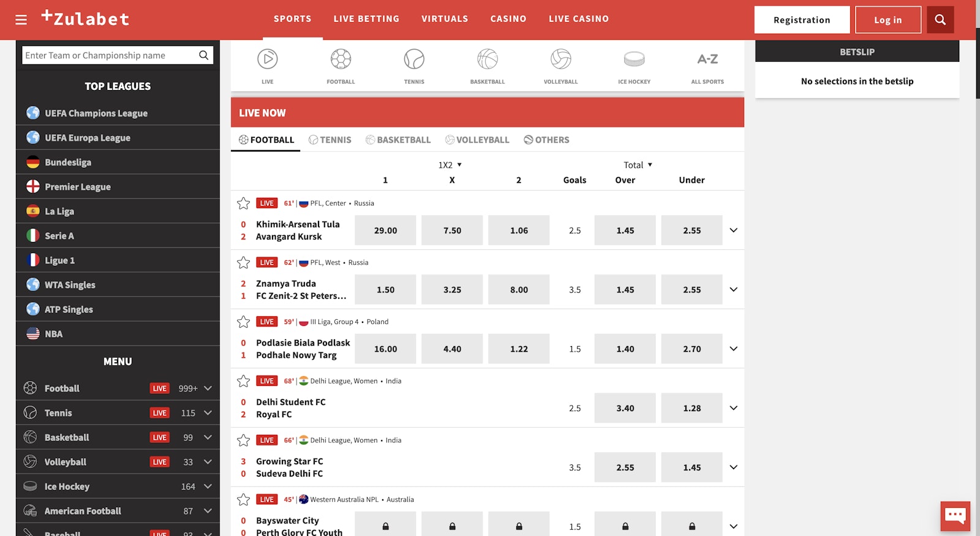The height and width of the screenshot is (536, 980).
Task: Expand the Podlasie Biala Podlask match markets
Action: click(x=733, y=349)
